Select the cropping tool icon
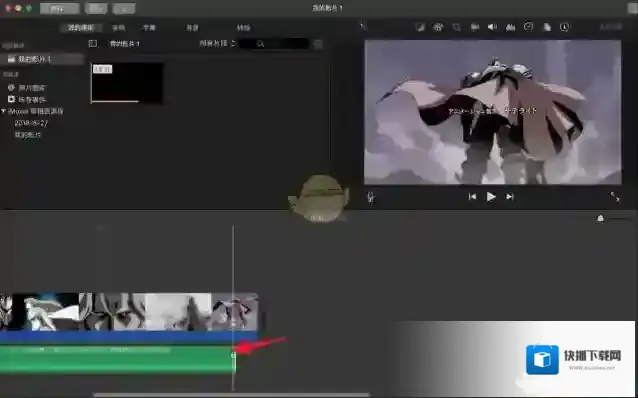The image size is (638, 398). pos(457,27)
